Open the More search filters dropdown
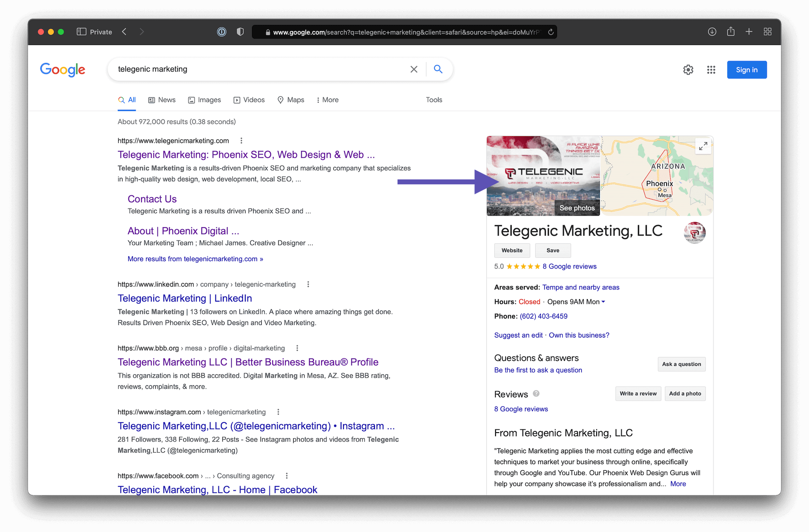 point(327,100)
